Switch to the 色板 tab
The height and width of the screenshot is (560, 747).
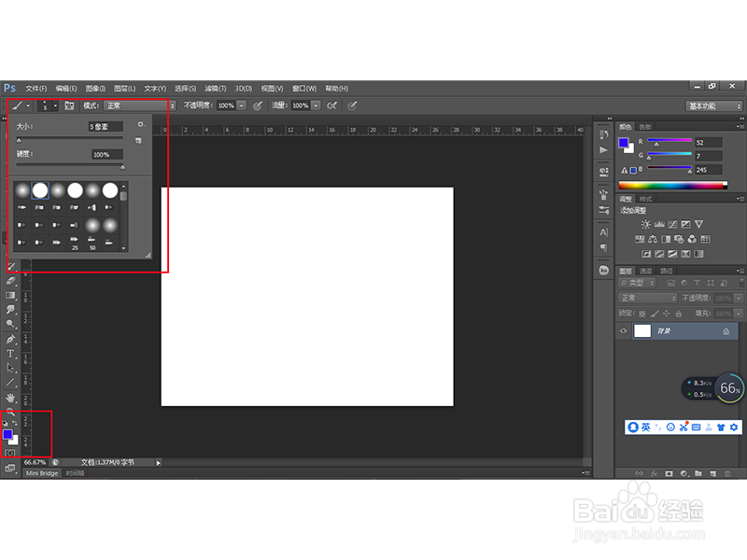click(645, 127)
